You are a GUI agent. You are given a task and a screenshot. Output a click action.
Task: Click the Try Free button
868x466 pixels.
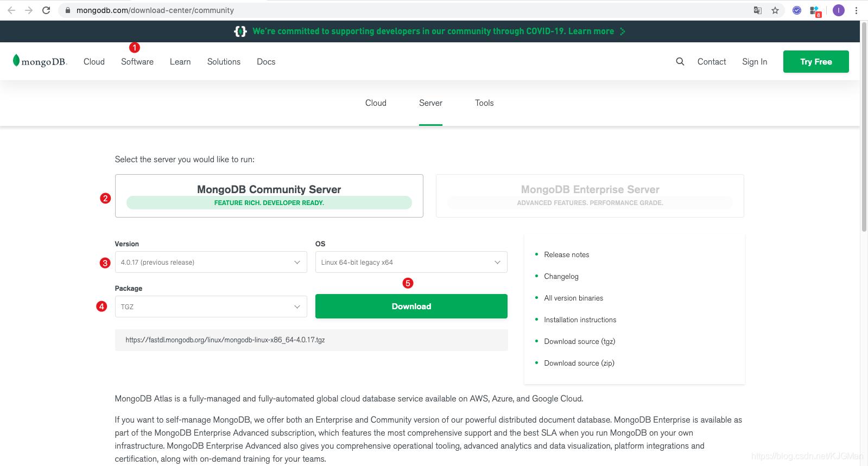(x=816, y=61)
